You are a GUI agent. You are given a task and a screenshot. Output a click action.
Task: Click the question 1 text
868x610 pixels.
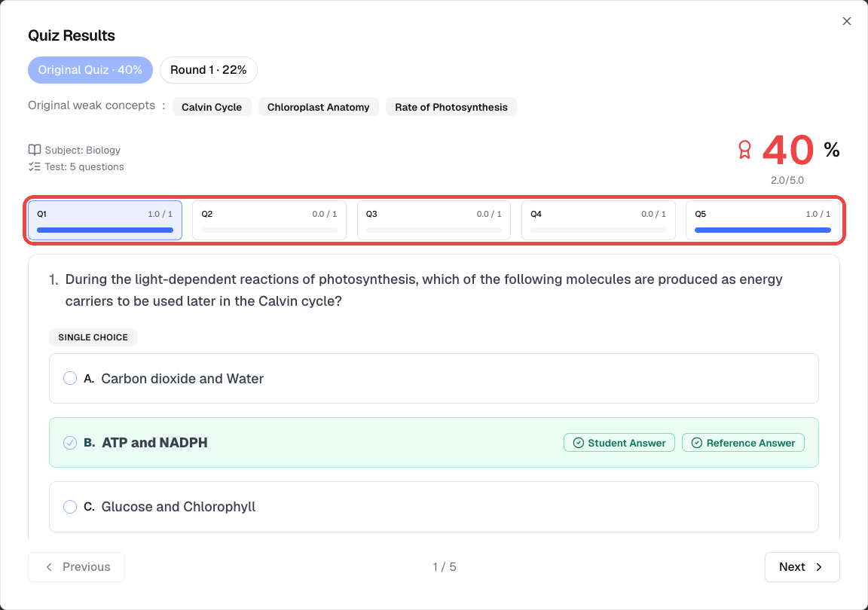(x=423, y=290)
